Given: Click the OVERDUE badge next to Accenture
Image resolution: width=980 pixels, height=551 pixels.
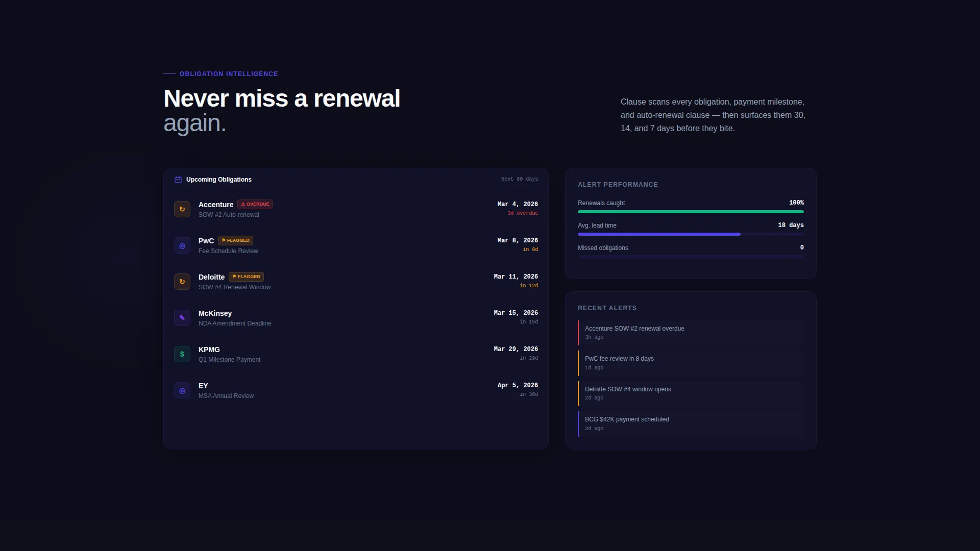Looking at the screenshot, I should [x=255, y=204].
